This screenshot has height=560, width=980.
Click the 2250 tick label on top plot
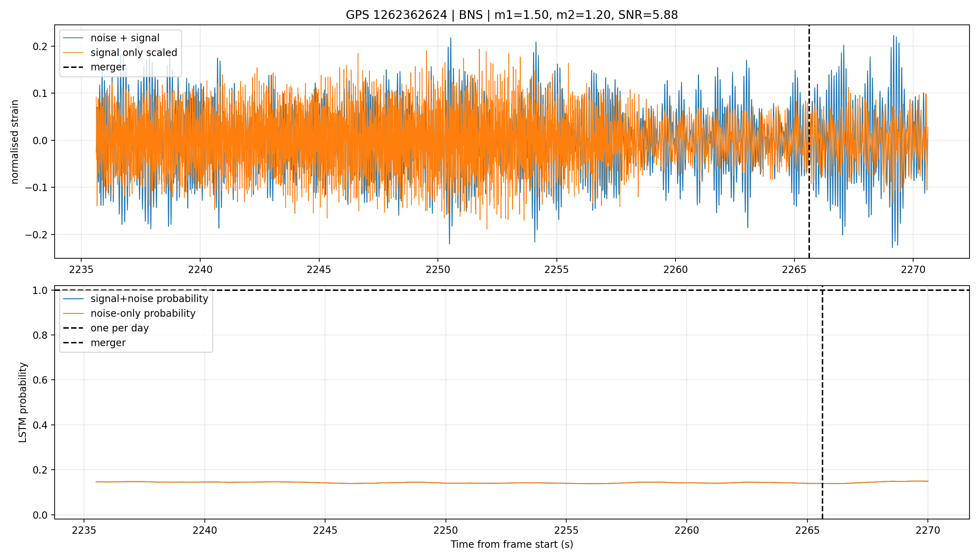click(x=437, y=269)
